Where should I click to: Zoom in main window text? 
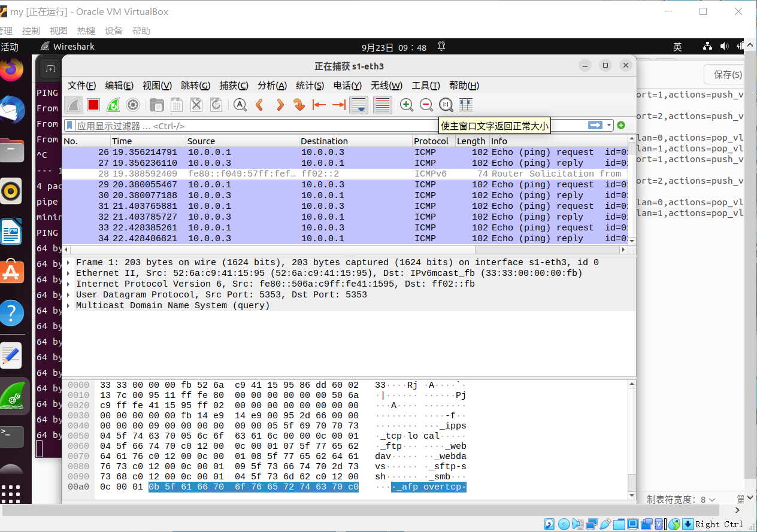coord(407,105)
